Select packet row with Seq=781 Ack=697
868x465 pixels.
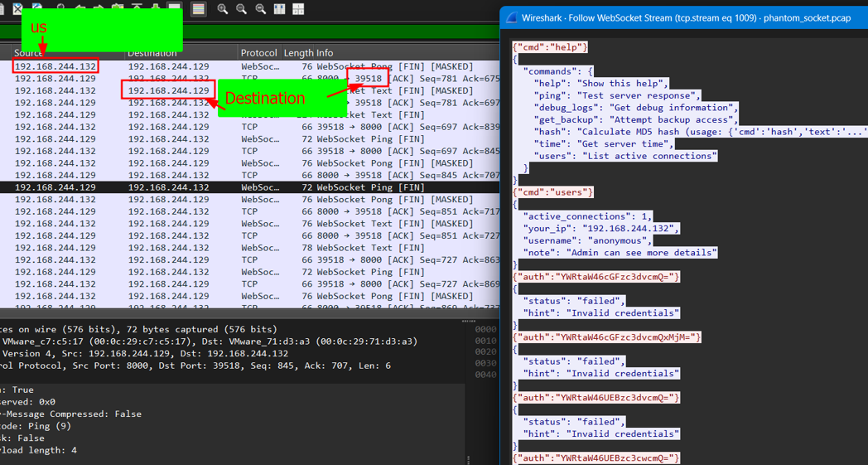click(249, 103)
